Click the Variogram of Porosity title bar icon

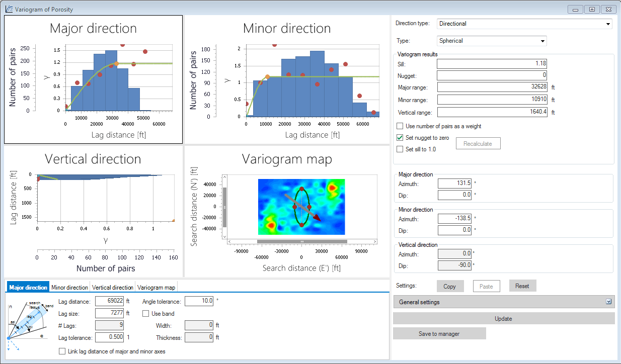coord(9,9)
